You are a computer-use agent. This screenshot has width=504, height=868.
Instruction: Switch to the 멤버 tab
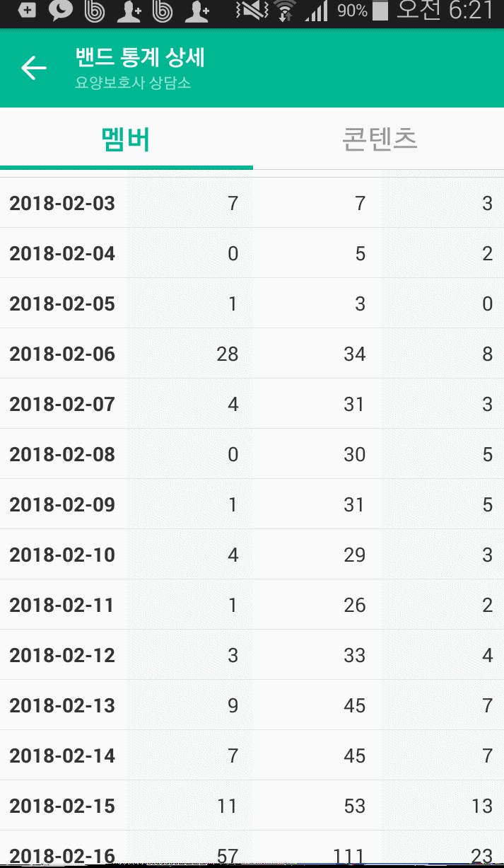[x=126, y=139]
